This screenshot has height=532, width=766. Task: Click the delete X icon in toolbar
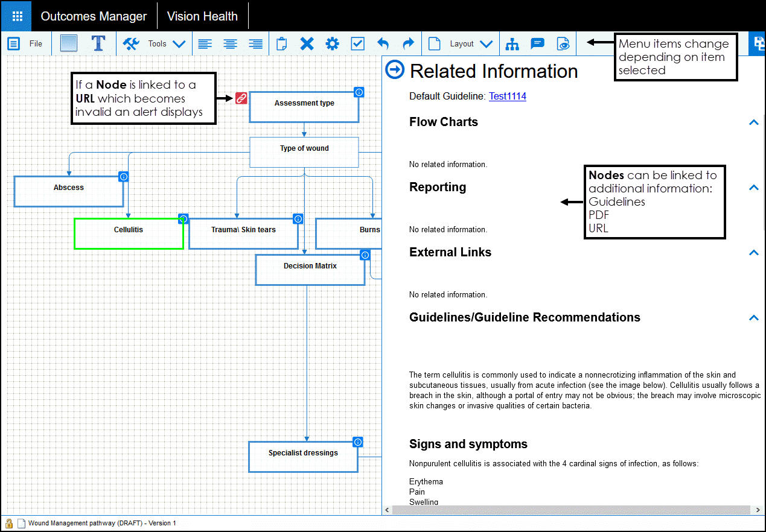(307, 43)
